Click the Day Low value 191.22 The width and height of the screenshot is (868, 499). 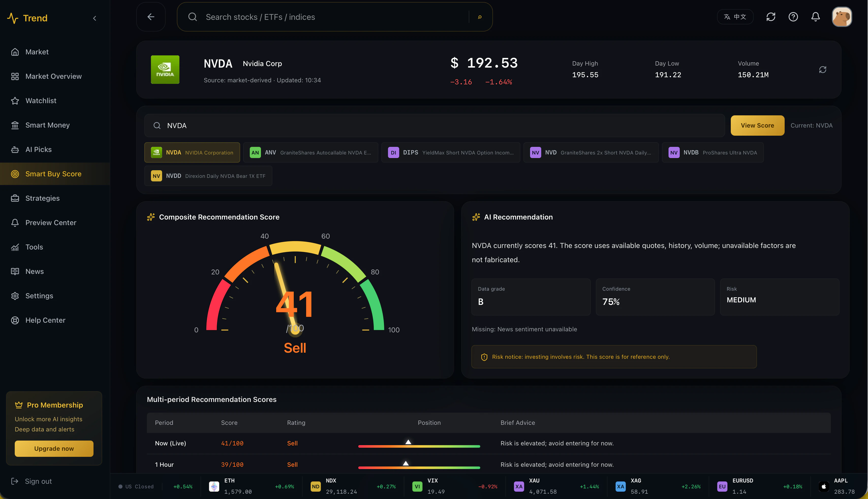coord(668,75)
